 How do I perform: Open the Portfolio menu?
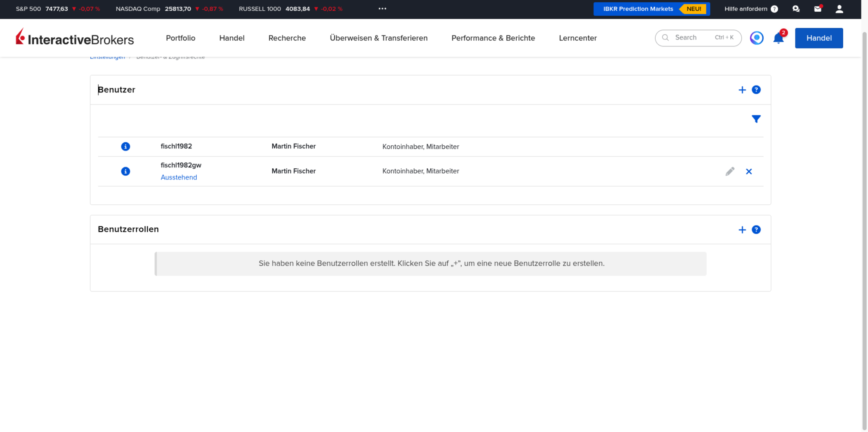[x=181, y=38]
